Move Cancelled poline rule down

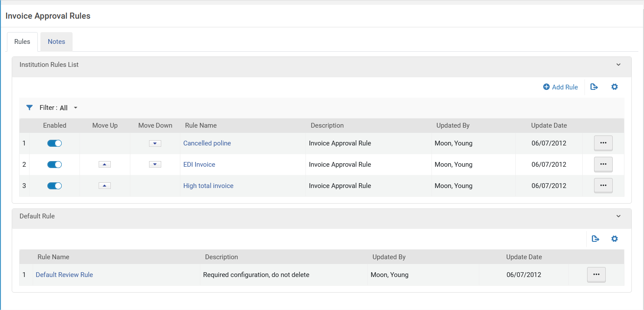155,143
